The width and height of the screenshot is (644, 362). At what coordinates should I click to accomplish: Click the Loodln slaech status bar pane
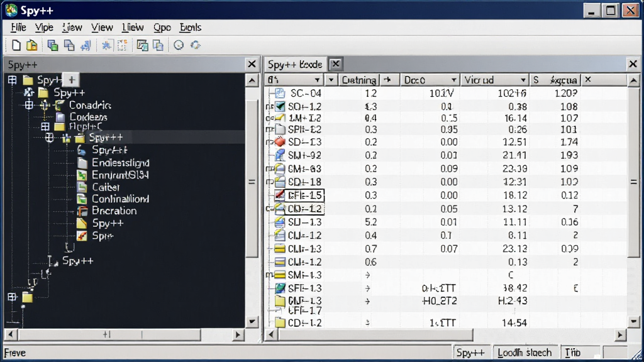[x=525, y=353]
